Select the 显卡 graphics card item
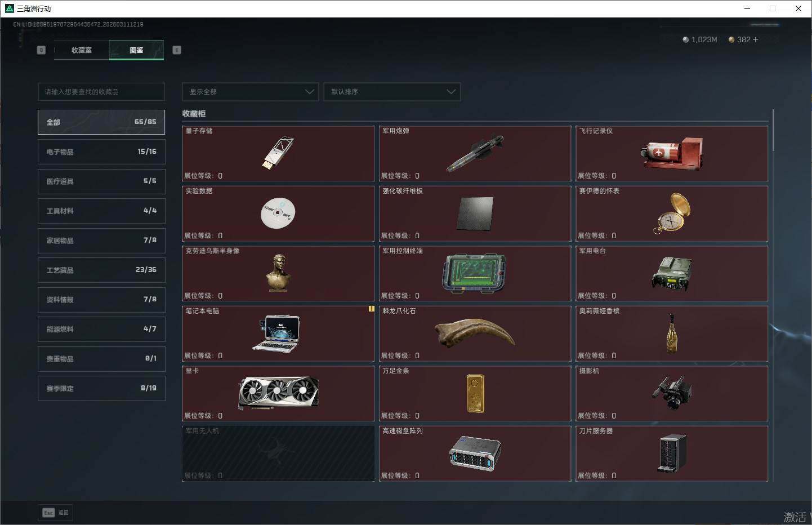Viewport: 812px width, 525px height. pyautogui.click(x=278, y=393)
